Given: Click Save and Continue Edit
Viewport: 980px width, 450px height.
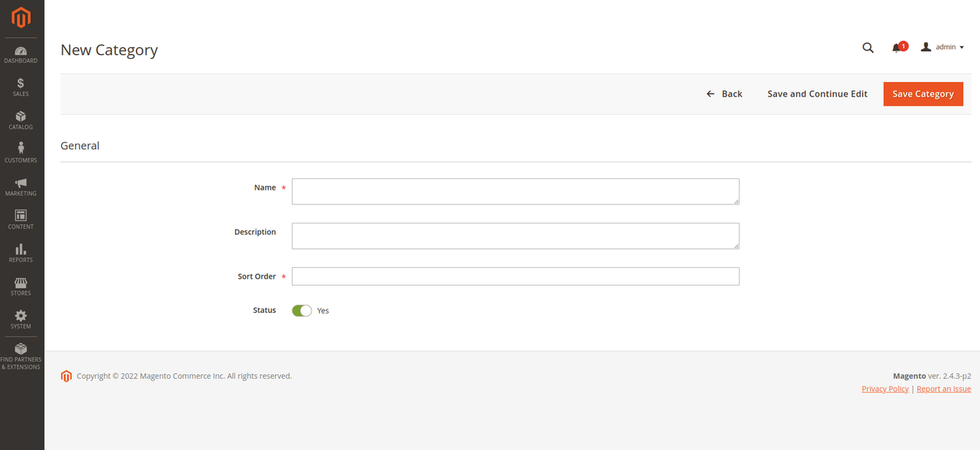Looking at the screenshot, I should point(817,93).
